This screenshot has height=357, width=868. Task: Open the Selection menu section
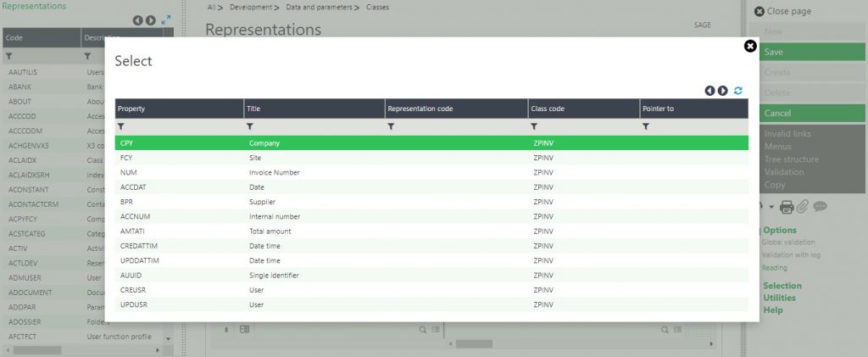[782, 286]
